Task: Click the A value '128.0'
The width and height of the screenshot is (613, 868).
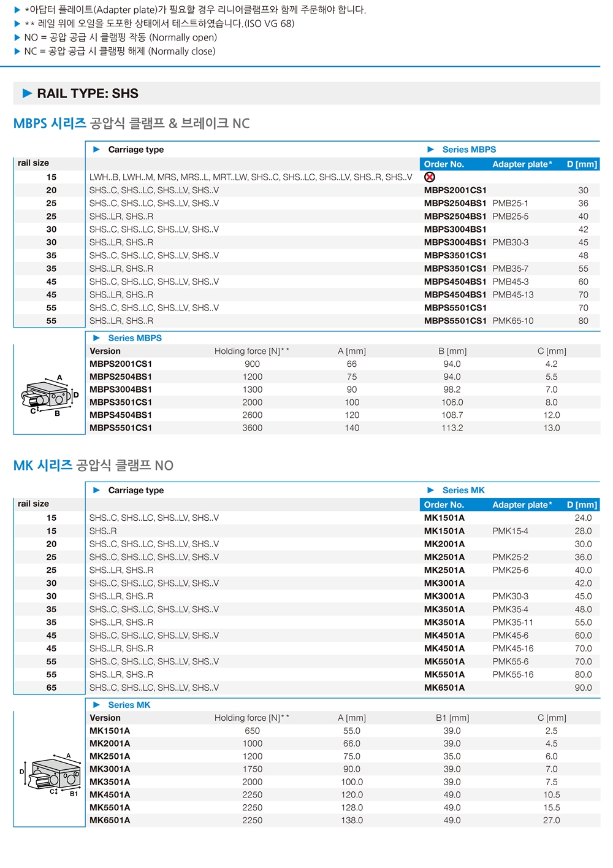Action: pyautogui.click(x=352, y=807)
